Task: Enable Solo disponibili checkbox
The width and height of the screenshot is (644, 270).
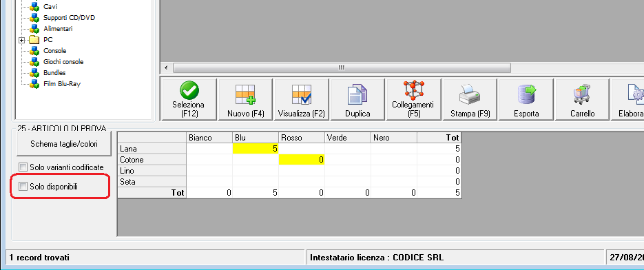Action: click(23, 187)
